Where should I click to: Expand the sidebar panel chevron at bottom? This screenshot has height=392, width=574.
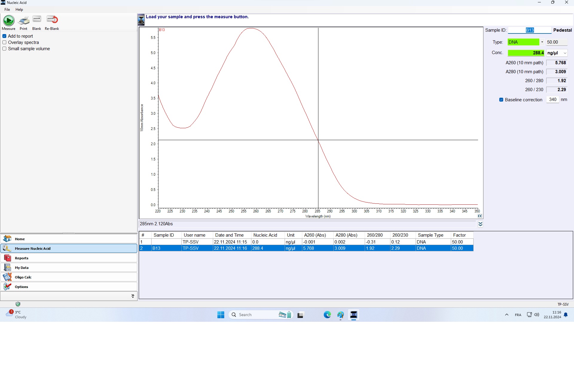tap(133, 296)
